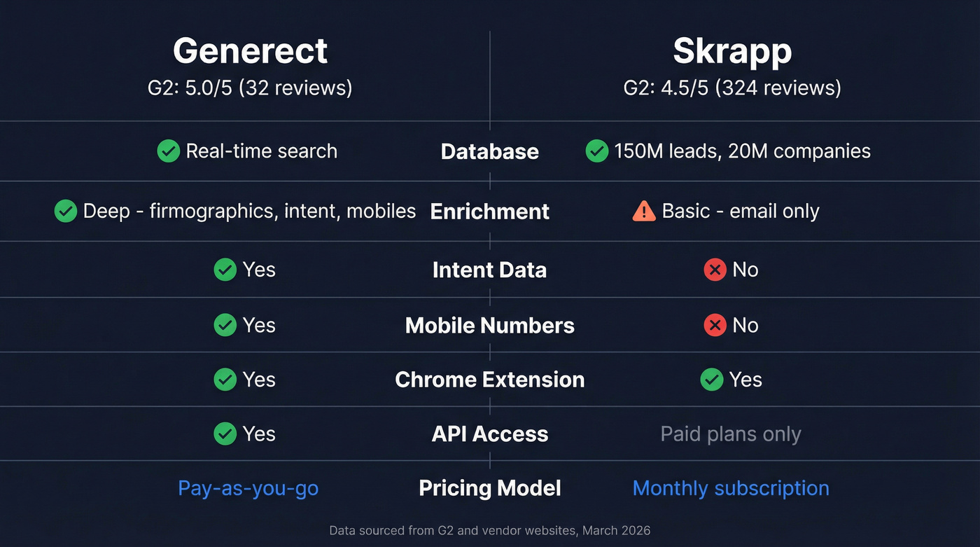The image size is (980, 547).
Task: Click the red X icon under Skrapp Intent Data
Action: click(714, 270)
